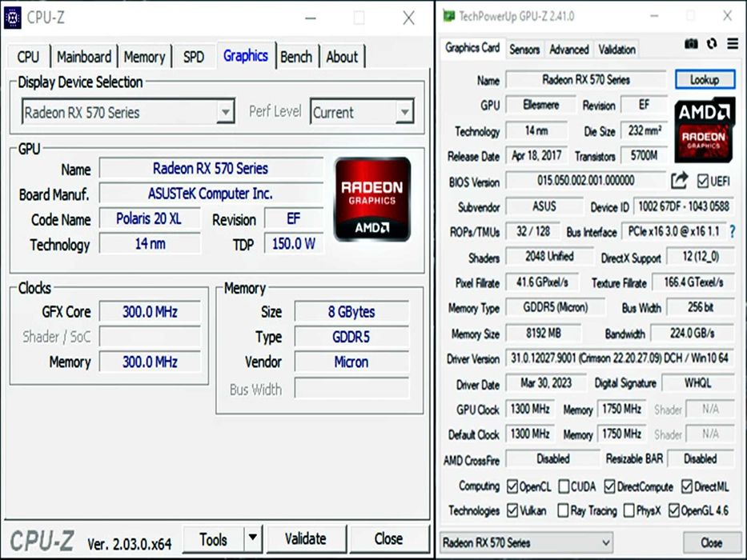
Task: Toggle the OpenGL 4.6 checkbox
Action: (673, 510)
